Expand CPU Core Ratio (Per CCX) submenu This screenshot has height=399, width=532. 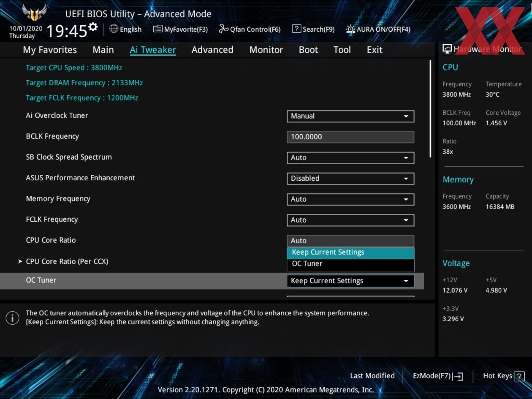tap(67, 261)
